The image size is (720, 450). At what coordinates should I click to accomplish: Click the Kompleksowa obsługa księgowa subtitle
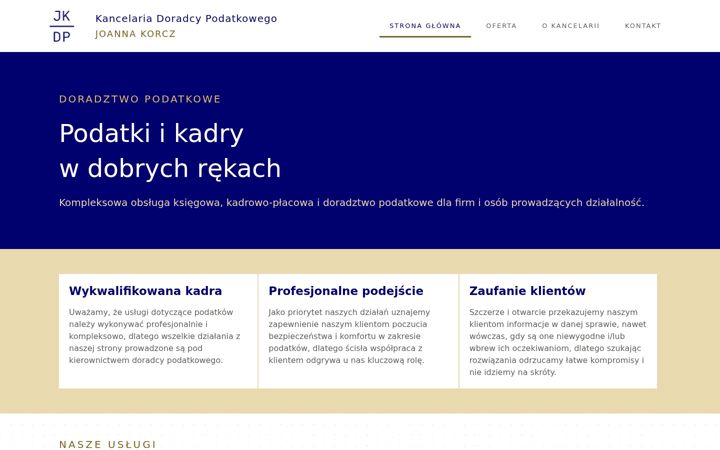351,202
